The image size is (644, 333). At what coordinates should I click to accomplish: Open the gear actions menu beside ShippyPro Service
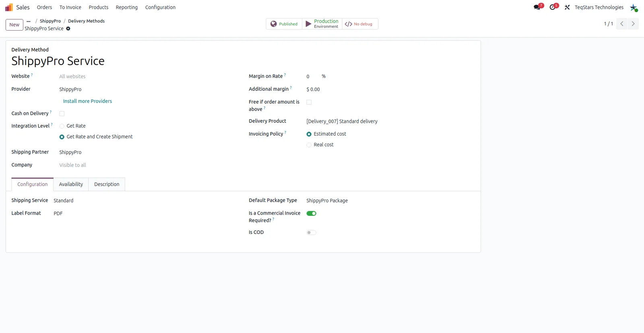(68, 29)
